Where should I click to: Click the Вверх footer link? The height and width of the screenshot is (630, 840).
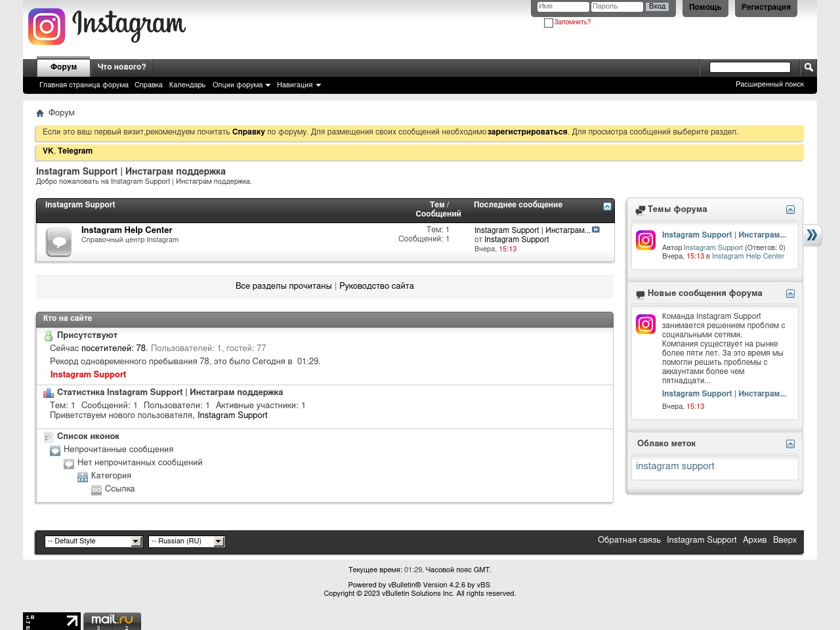point(785,540)
